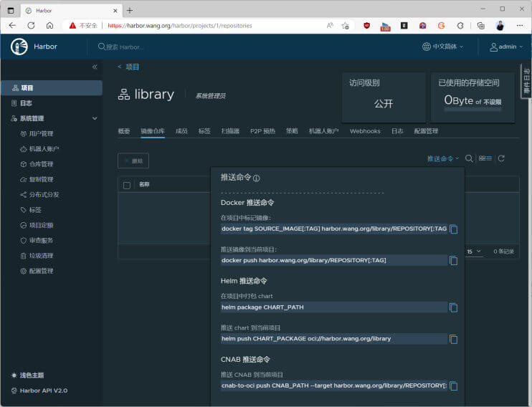Click the not-secure warning icon
Viewport: 532px width, 407px height.
tap(72, 26)
